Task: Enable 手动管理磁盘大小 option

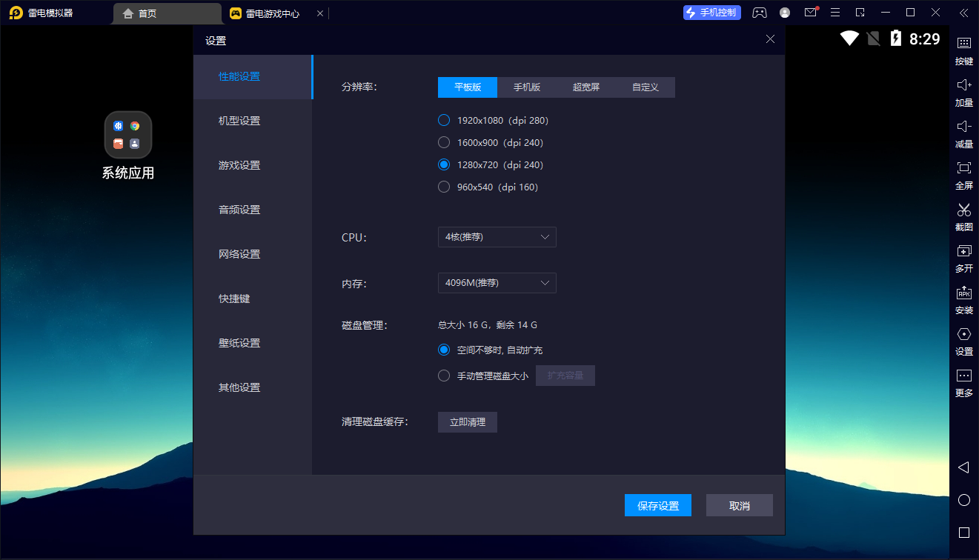Action: pyautogui.click(x=443, y=375)
